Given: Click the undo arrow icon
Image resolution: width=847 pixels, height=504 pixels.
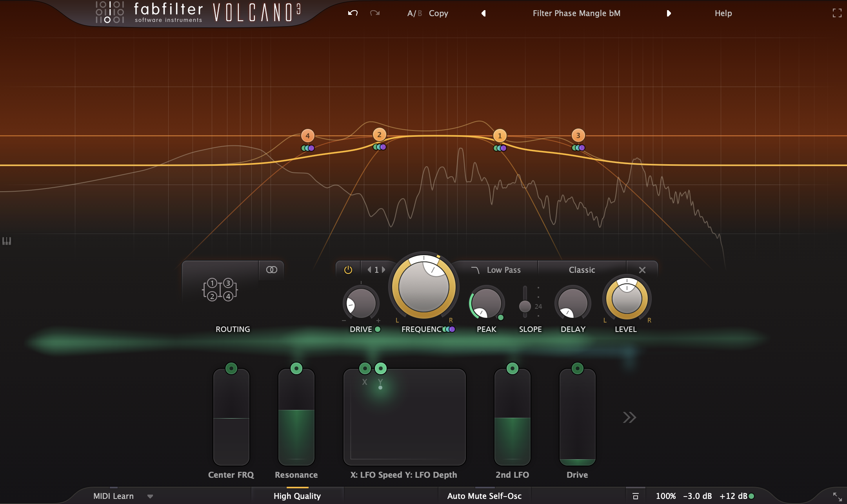Looking at the screenshot, I should coord(353,13).
